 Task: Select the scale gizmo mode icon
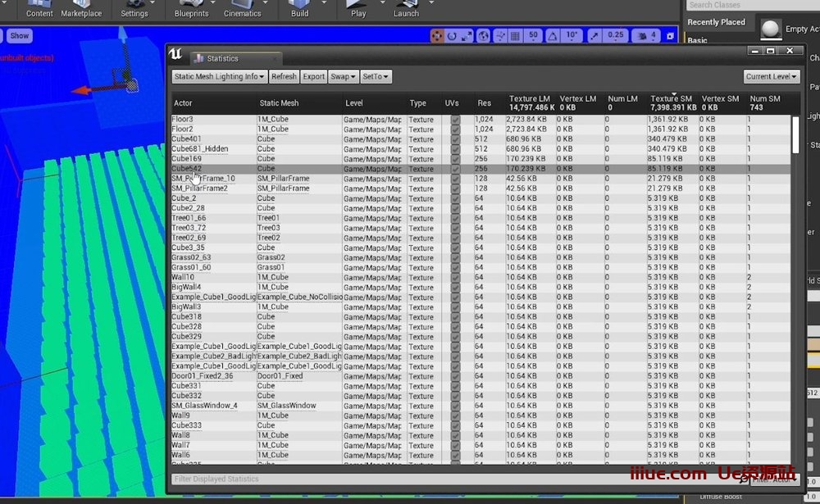click(x=467, y=36)
